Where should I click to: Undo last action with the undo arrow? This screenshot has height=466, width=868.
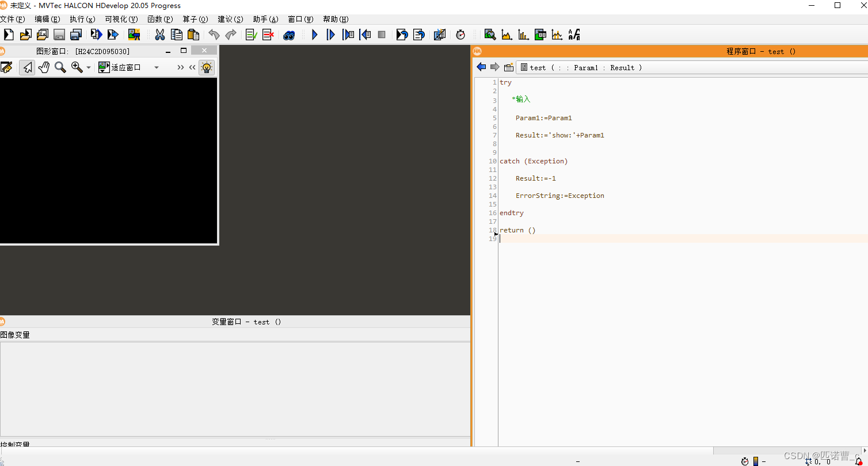click(214, 35)
